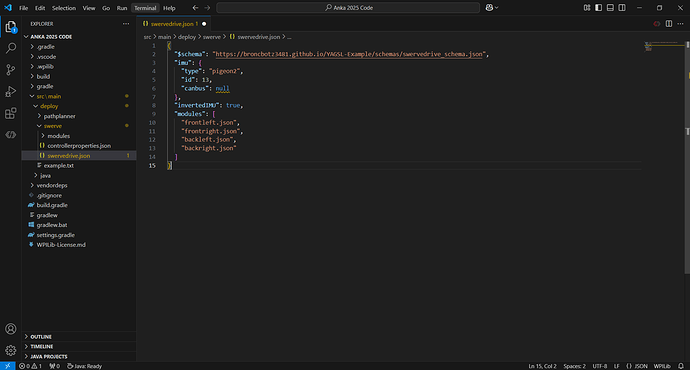
Task: Click the Java: Ready status item
Action: (x=84, y=366)
